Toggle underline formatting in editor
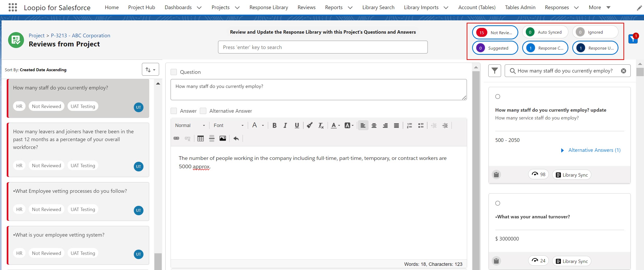Screen dimensions: 644x270 (297, 125)
